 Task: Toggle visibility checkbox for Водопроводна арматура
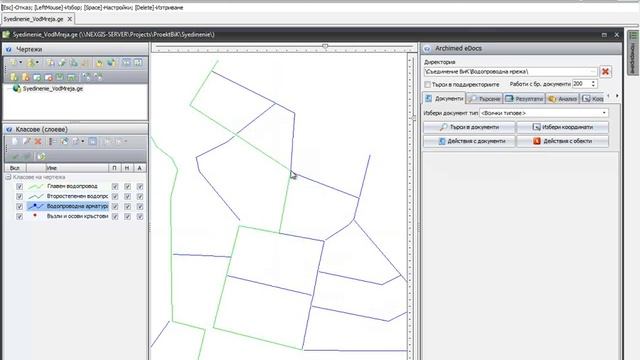click(x=19, y=207)
